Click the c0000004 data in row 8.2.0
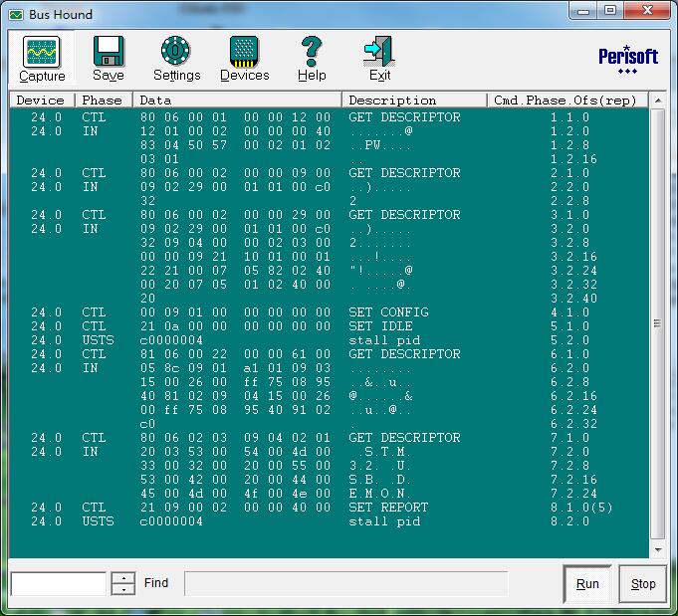 (x=171, y=521)
